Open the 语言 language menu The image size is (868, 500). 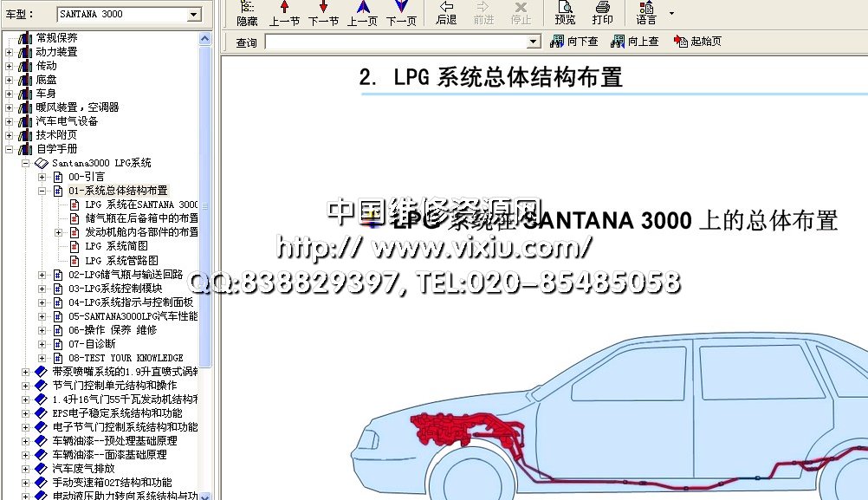[647, 12]
